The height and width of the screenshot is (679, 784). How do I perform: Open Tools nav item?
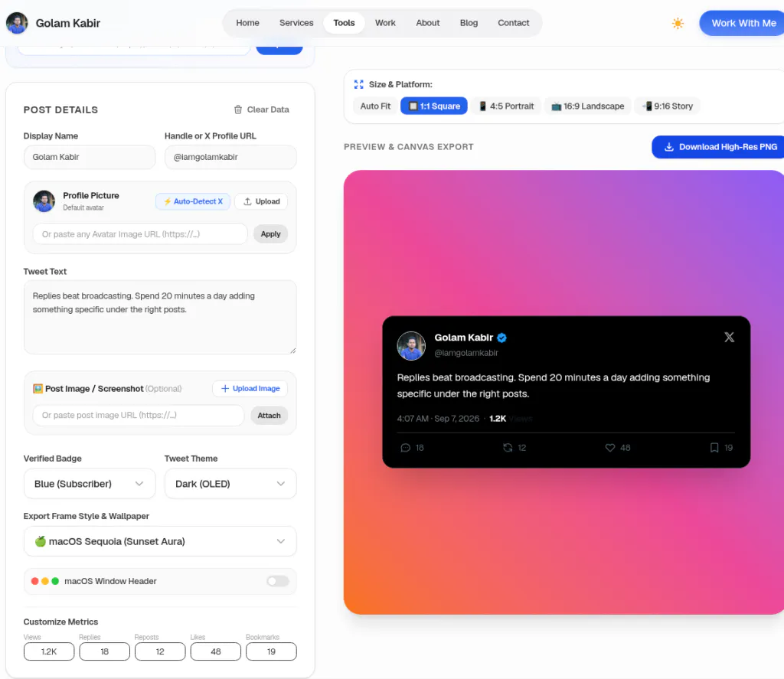(x=344, y=23)
